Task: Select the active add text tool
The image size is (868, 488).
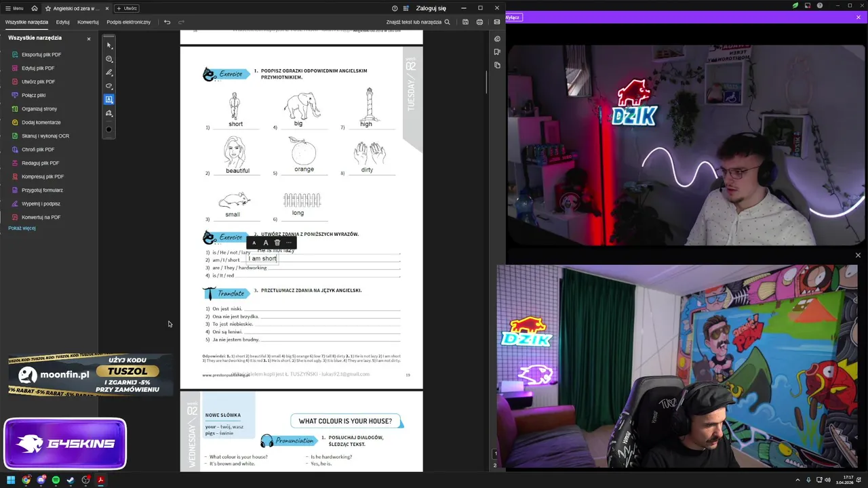Action: click(109, 100)
